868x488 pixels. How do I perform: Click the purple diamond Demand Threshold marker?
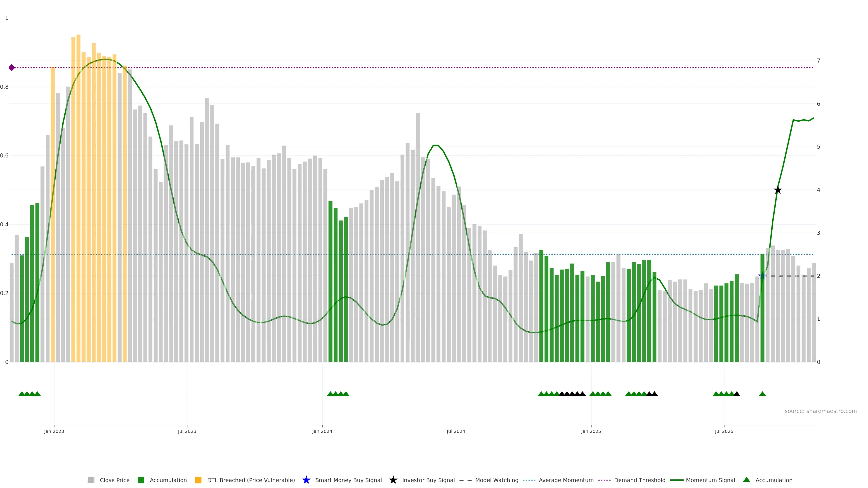[x=12, y=68]
